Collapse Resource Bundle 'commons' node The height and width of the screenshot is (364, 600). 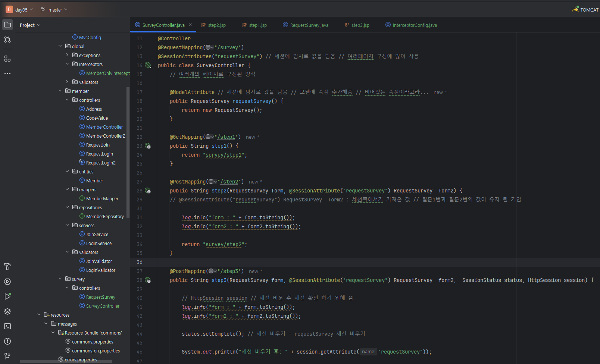point(53,333)
